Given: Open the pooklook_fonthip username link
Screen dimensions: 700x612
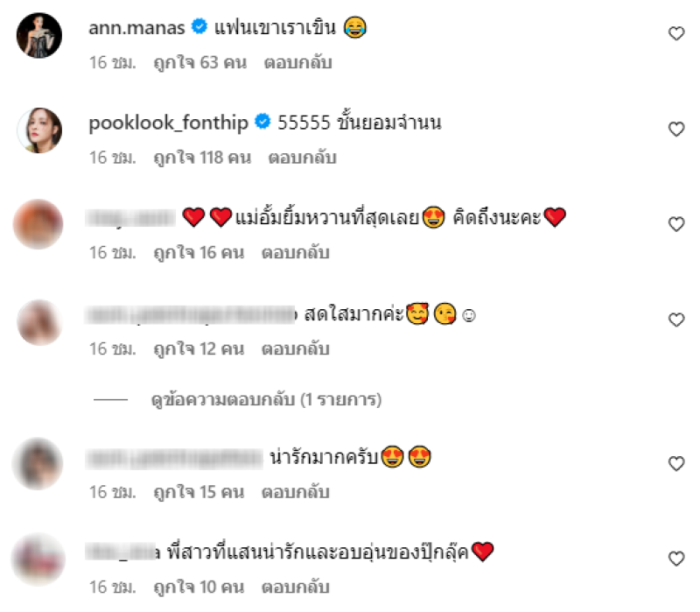Looking at the screenshot, I should pyautogui.click(x=168, y=123).
